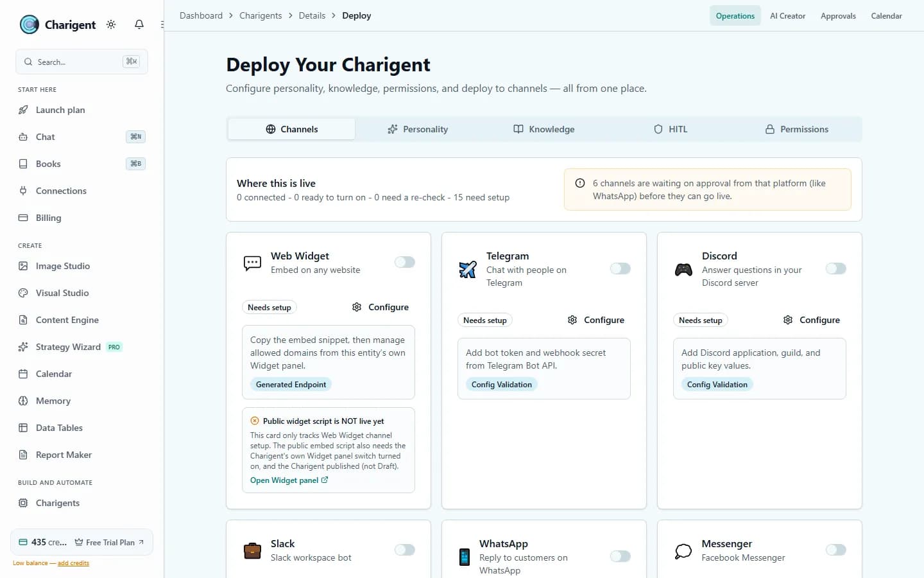Click the Telegram plane icon
The width and height of the screenshot is (924, 578).
tap(468, 269)
